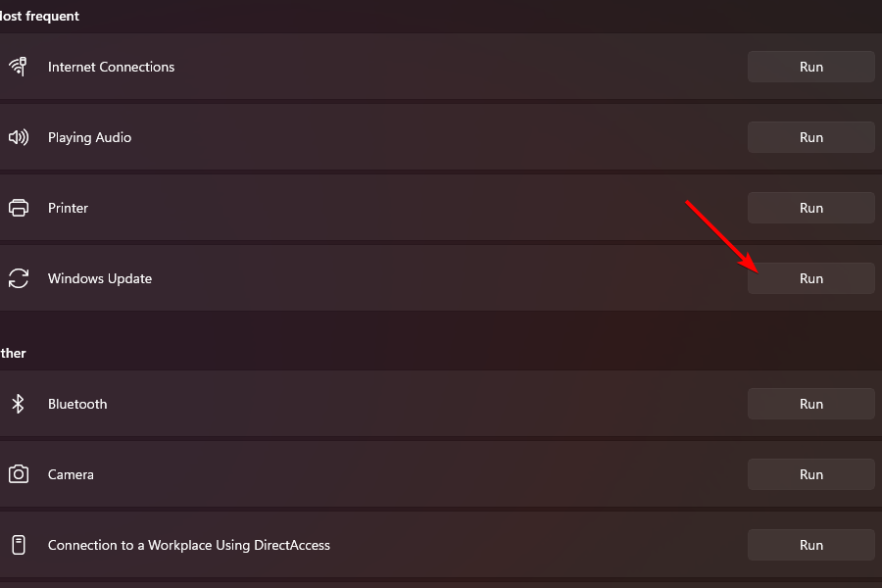
Task: Click the Camera icon
Action: [x=18, y=474]
